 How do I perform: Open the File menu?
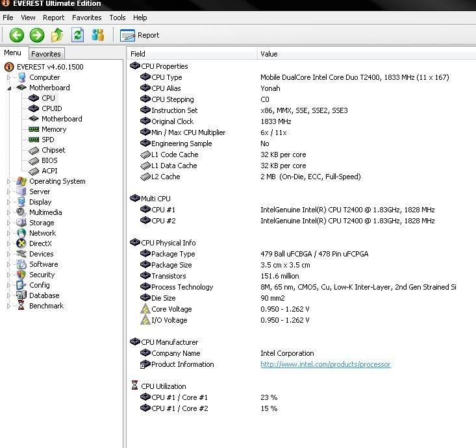pos(8,18)
